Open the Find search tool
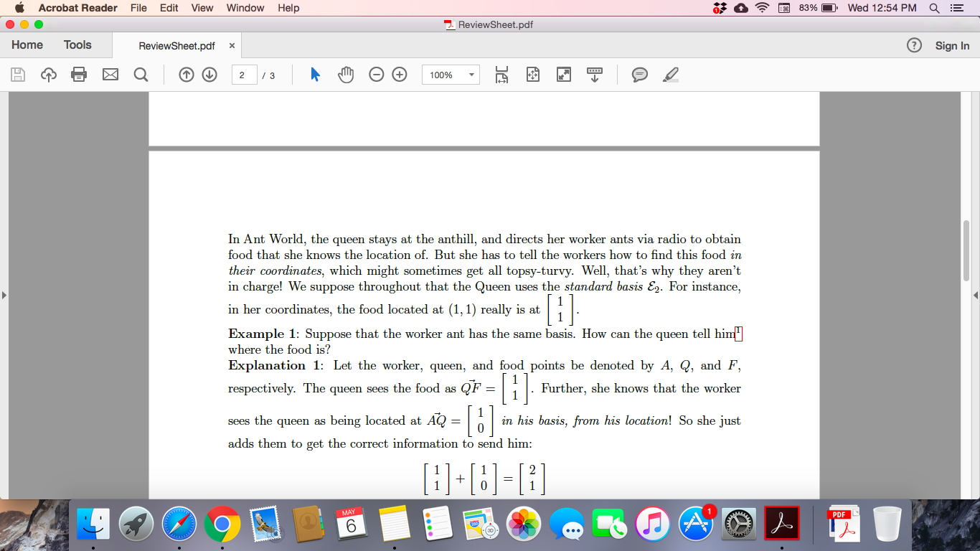Viewport: 980px width, 551px height. click(141, 74)
